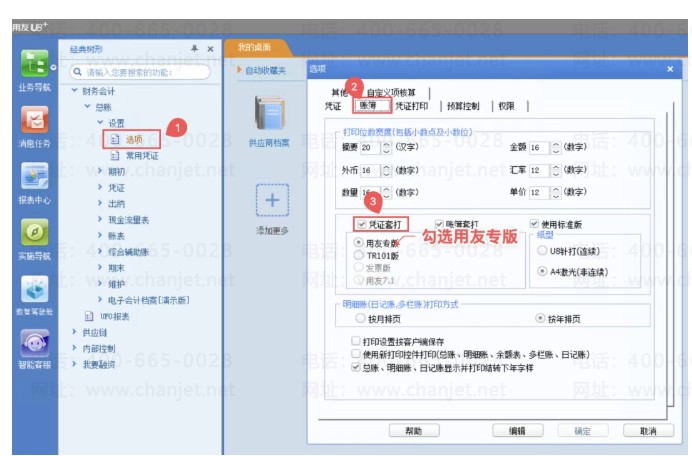The width and height of the screenshot is (692, 456).
Task: Expand the 维护 tree node
Action: point(100,283)
